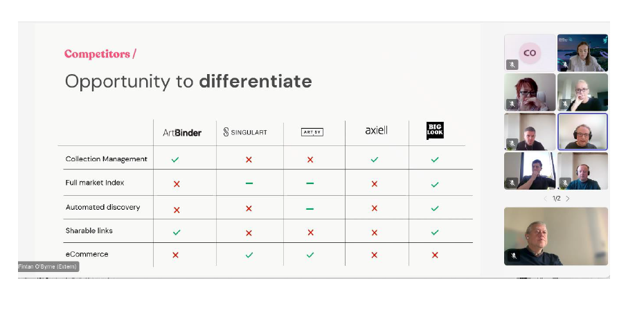Image resolution: width=644 pixels, height=317 pixels.
Task: Click the mic icon on the blue-background presenter tile
Action: (565, 64)
